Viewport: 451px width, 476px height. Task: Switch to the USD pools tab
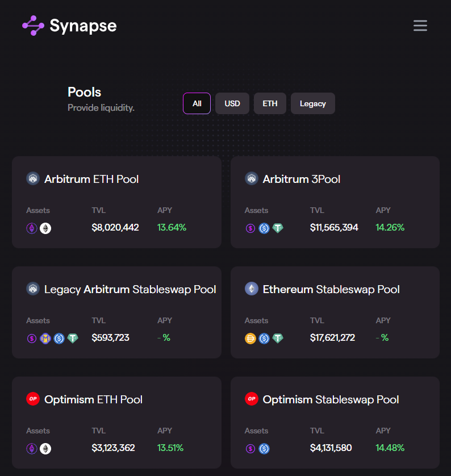(x=232, y=103)
